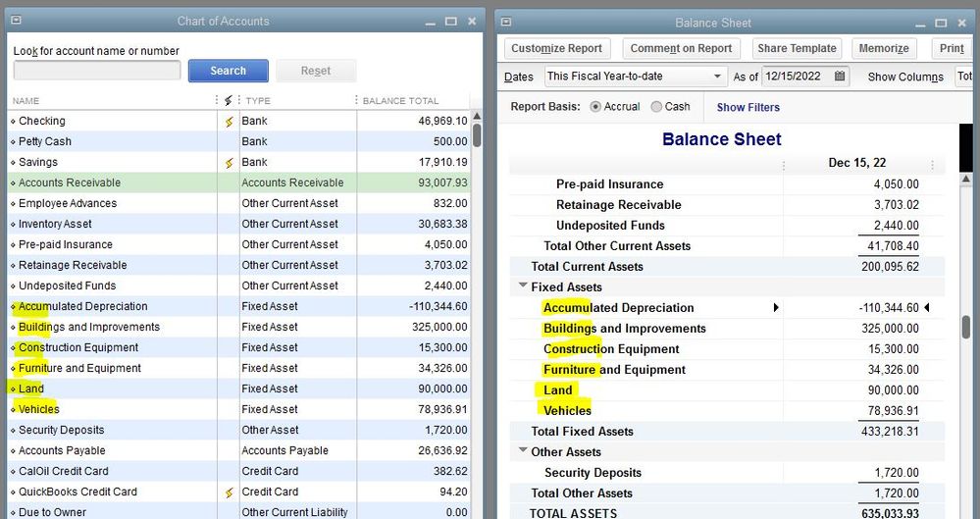Click the Show Filters link
The image size is (980, 519).
(x=748, y=107)
